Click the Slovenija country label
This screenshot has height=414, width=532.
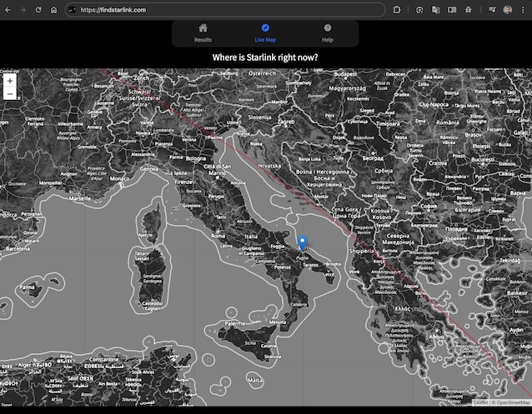coord(259,117)
